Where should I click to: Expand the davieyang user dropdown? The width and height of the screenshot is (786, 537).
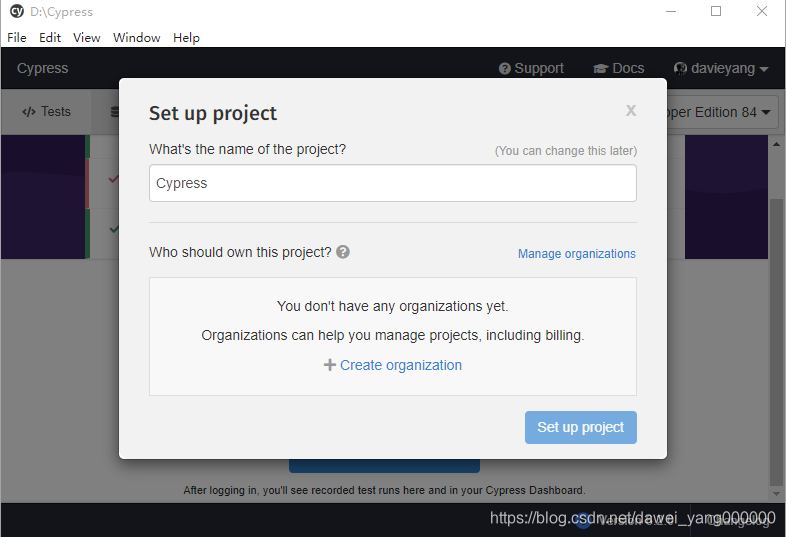click(721, 68)
